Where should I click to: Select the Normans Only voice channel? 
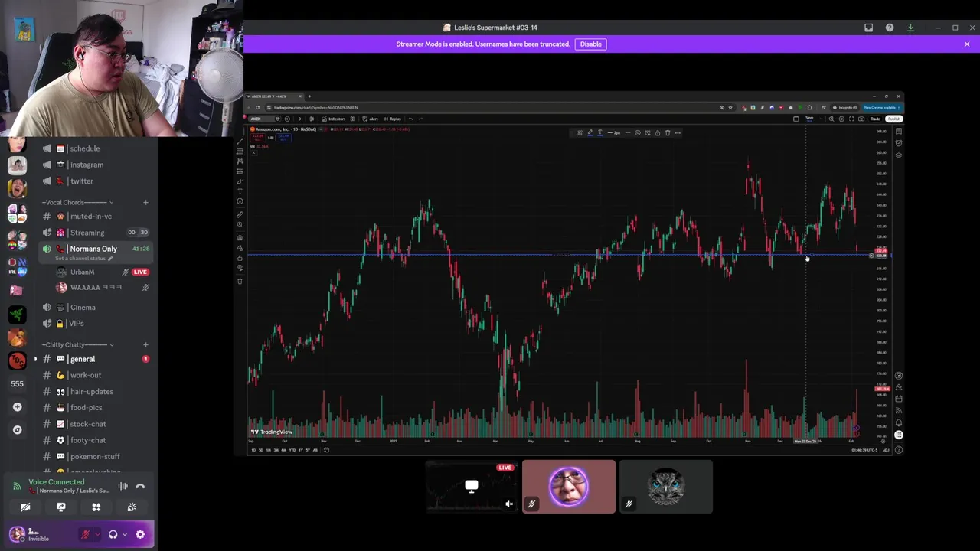tap(95, 249)
